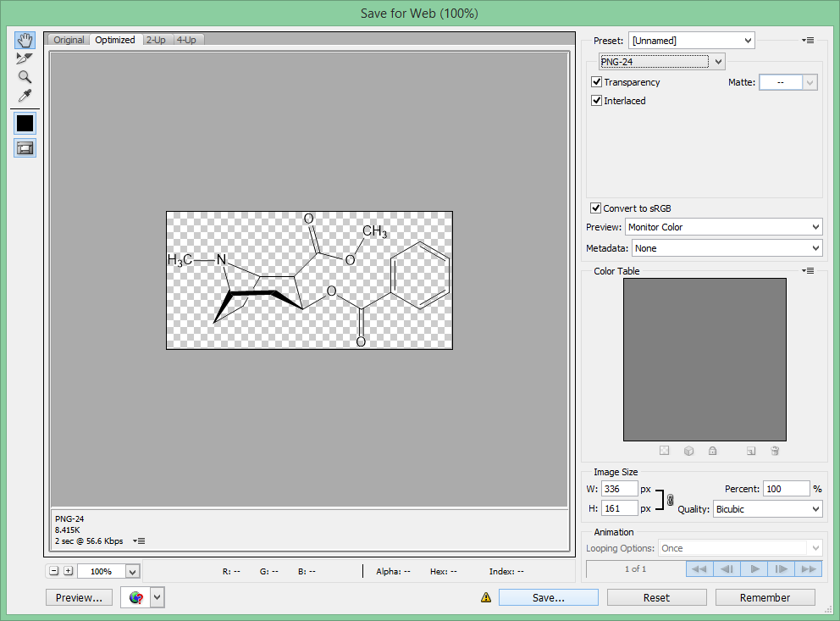The width and height of the screenshot is (840, 621).
Task: Open the Optimize panel menu icon
Action: 808,40
